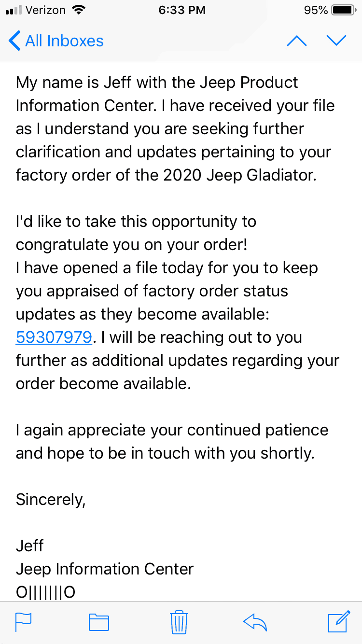Open the 59307979 file number link
The image size is (362, 644).
54,337
